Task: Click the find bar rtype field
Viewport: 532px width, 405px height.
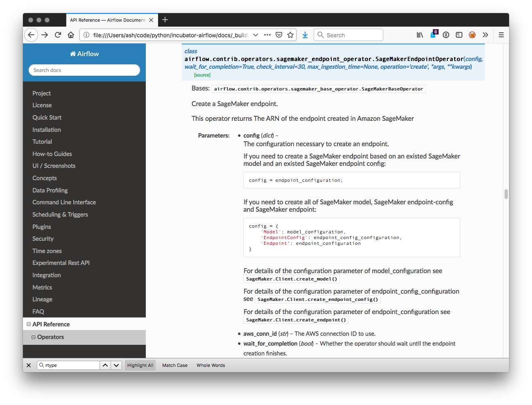Action: [x=69, y=365]
